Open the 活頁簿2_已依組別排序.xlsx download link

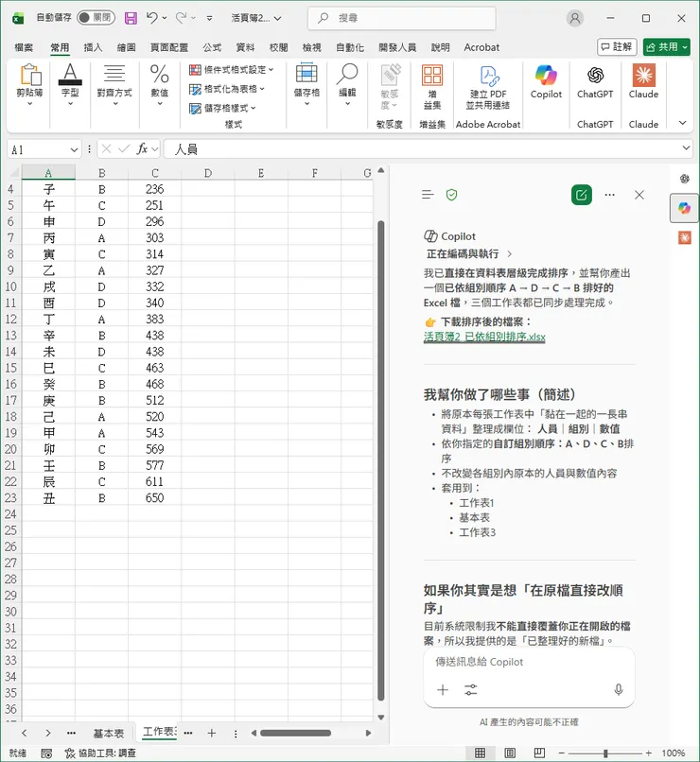(x=484, y=337)
